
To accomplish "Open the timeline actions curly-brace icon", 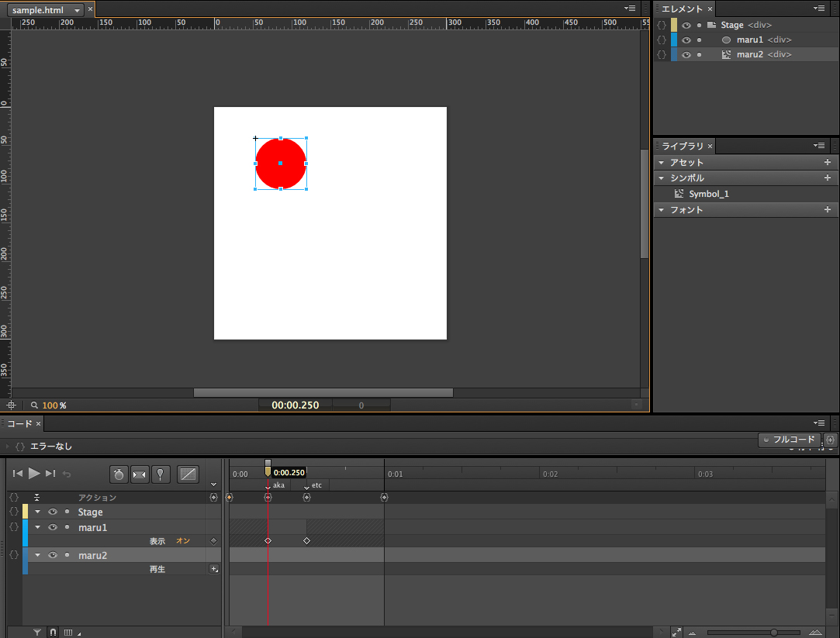I will [14, 497].
